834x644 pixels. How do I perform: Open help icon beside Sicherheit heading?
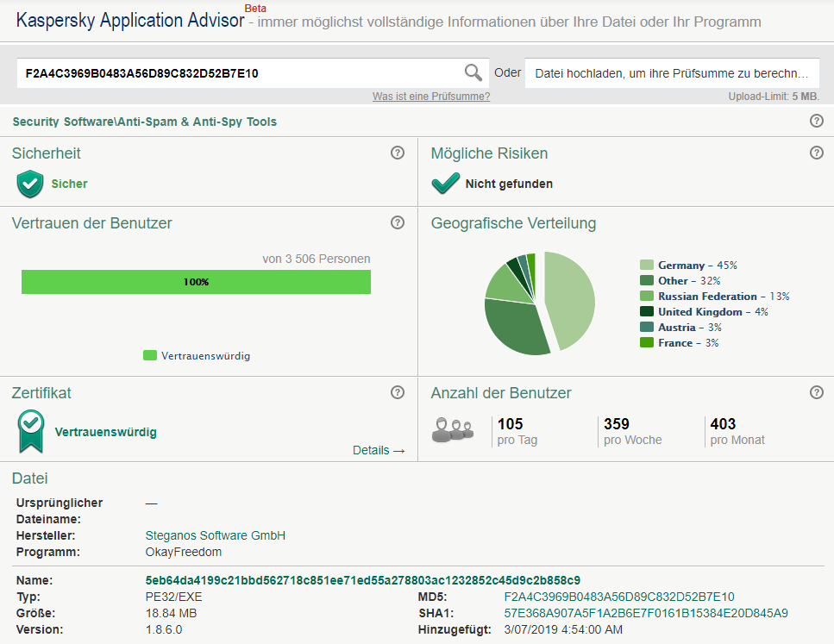tap(398, 153)
